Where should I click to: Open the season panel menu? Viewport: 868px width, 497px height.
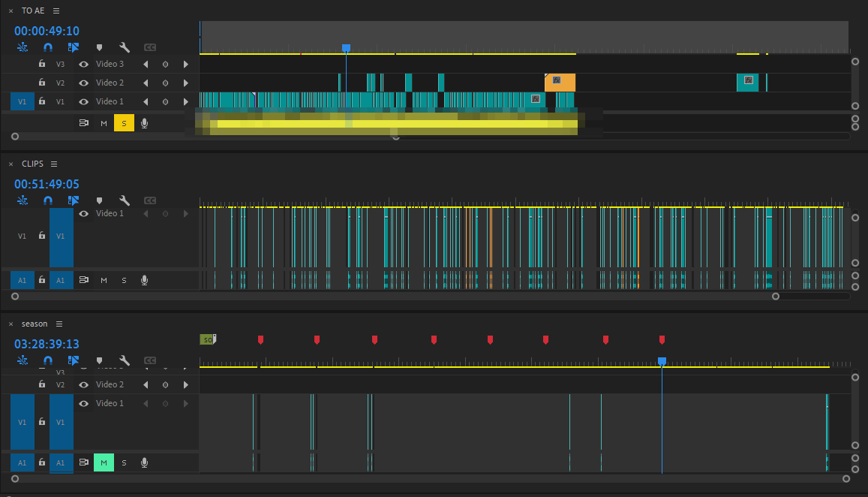tap(59, 324)
